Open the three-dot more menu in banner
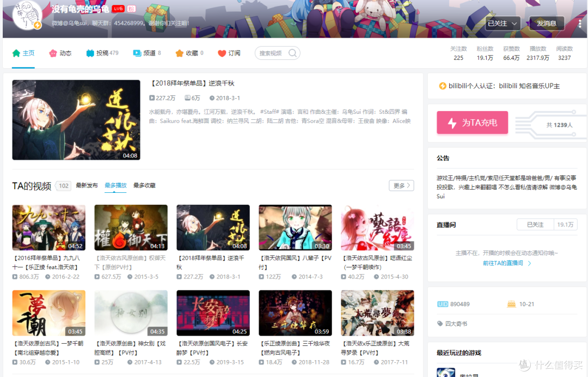Screen dimensions: 588x377 pos(580,23)
